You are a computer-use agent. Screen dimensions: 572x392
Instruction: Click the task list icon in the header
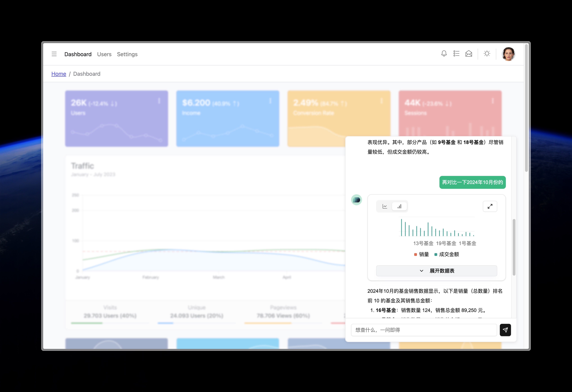point(456,53)
